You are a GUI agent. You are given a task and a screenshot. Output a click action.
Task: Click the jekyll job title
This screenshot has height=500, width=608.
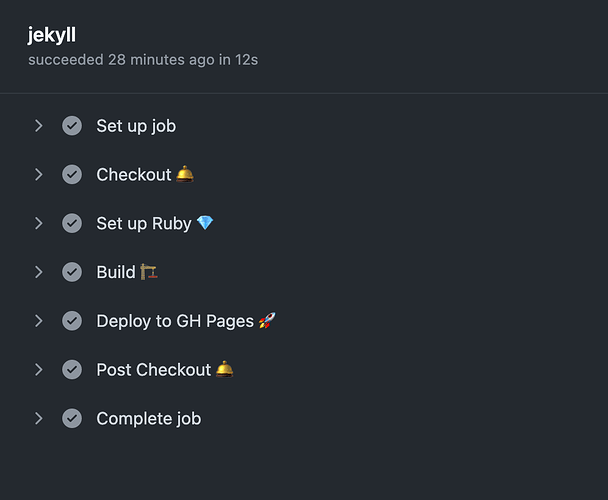coord(52,35)
